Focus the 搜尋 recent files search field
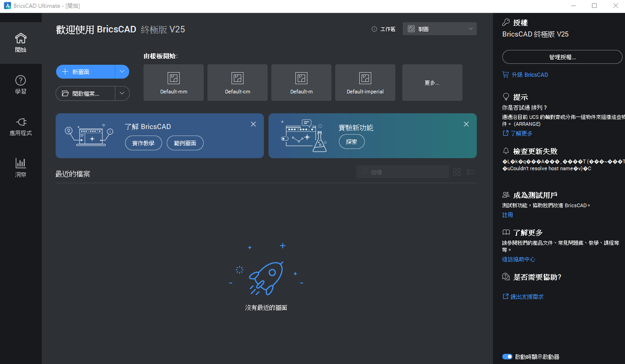This screenshot has width=625, height=364. (x=403, y=172)
